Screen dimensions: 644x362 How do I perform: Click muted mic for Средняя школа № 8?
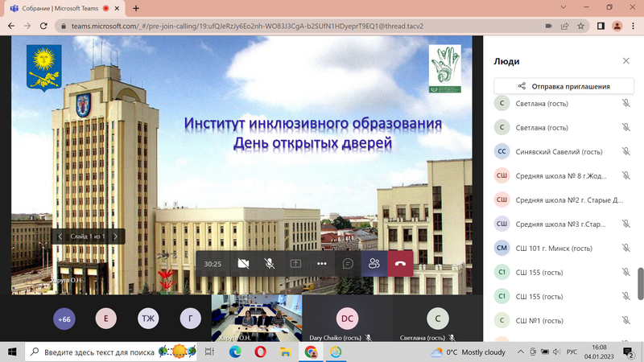(625, 175)
